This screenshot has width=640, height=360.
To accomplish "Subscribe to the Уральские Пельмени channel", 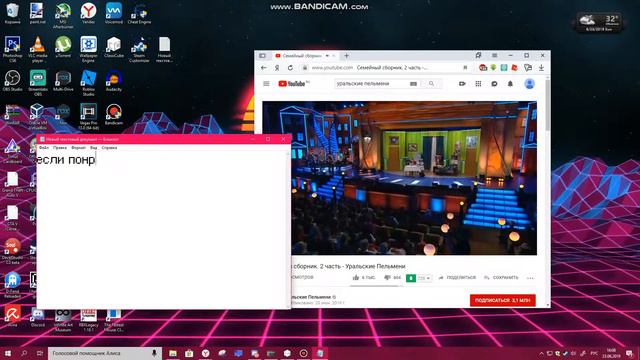I will pyautogui.click(x=502, y=300).
